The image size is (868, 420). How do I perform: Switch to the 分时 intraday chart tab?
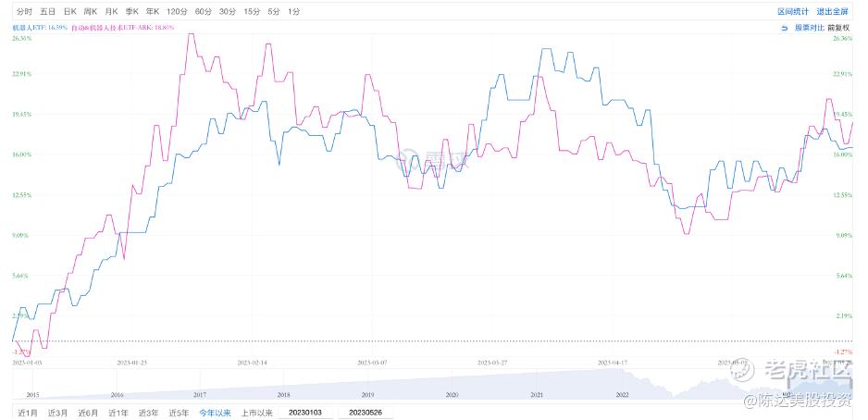pyautogui.click(x=24, y=11)
